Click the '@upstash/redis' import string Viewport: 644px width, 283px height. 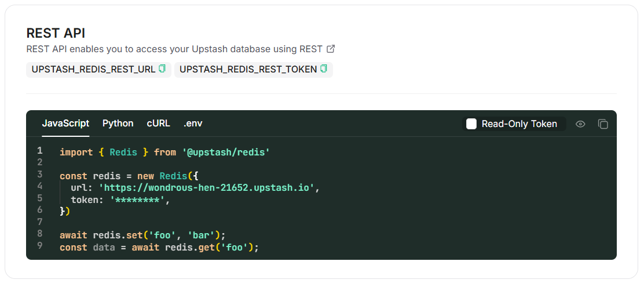226,152
